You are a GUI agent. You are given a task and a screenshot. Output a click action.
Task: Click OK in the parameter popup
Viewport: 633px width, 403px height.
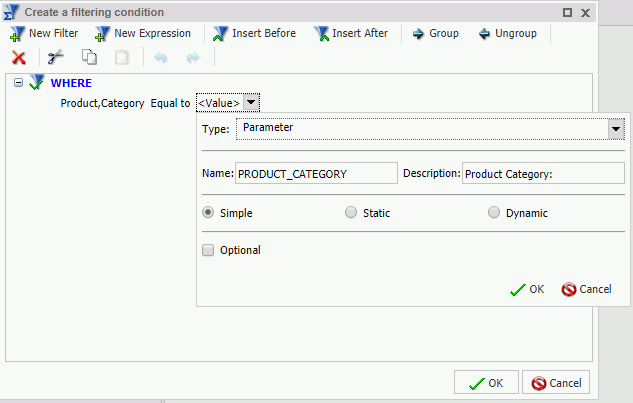[x=527, y=289]
